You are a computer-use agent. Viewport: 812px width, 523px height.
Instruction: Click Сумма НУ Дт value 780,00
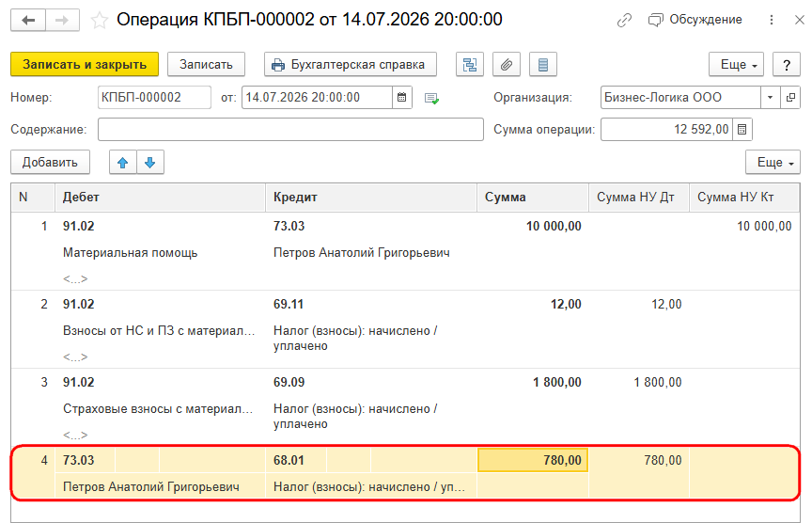point(663,460)
